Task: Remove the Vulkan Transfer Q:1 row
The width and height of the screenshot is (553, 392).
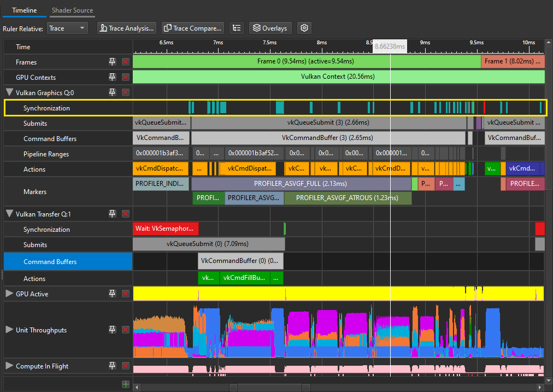Action: point(126,214)
